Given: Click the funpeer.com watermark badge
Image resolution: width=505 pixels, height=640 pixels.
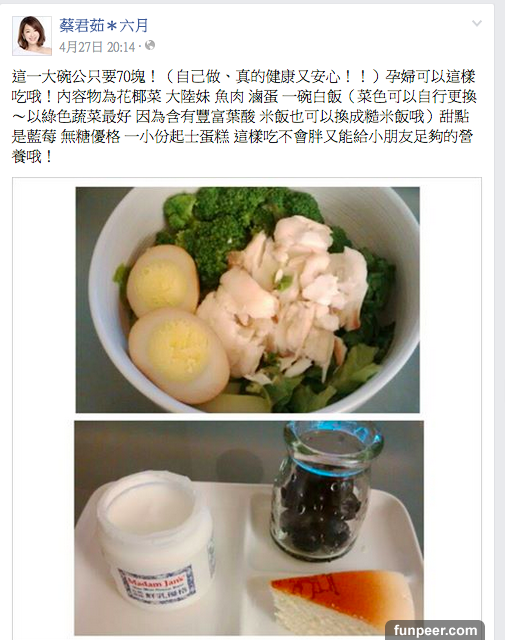Looking at the screenshot, I should click(435, 630).
